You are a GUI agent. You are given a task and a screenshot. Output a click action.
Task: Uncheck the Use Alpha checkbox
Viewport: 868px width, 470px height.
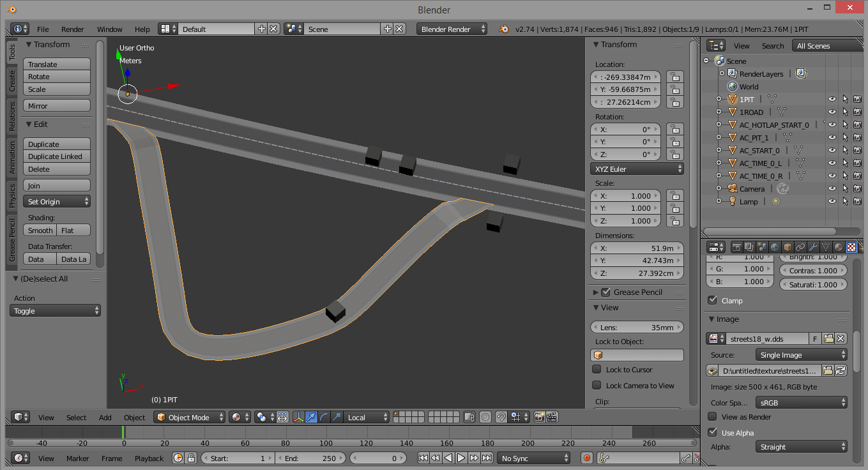click(x=713, y=432)
